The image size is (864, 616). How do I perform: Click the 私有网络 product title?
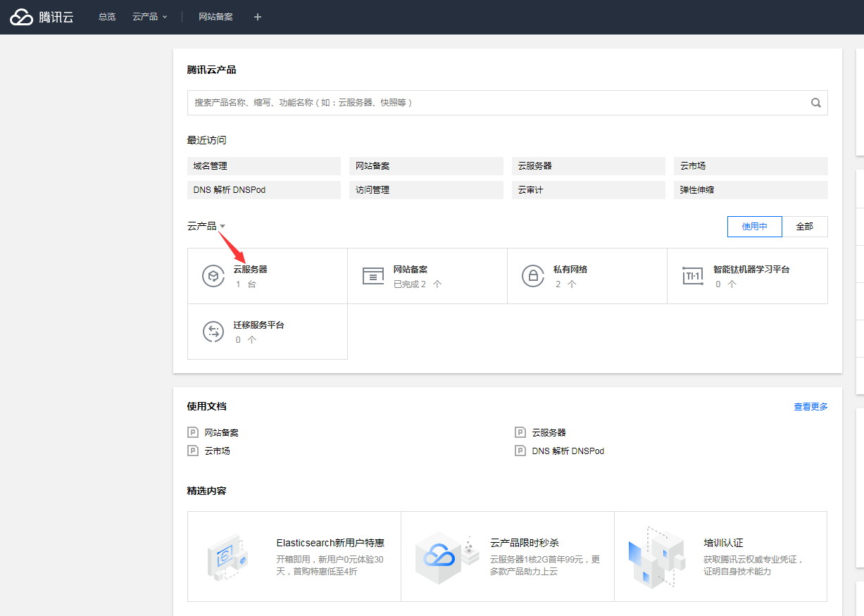tap(570, 269)
